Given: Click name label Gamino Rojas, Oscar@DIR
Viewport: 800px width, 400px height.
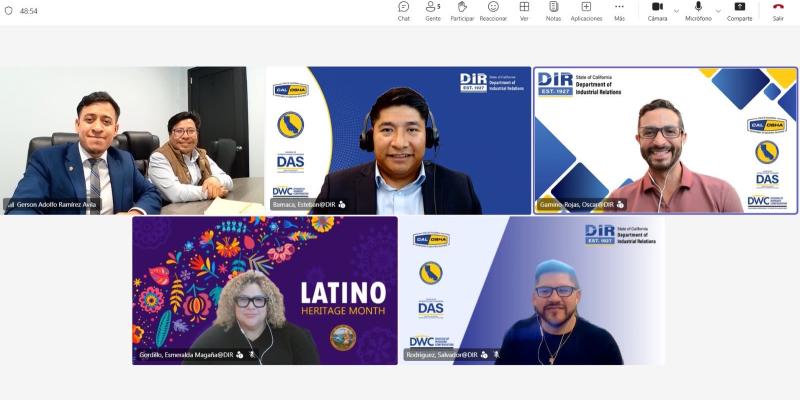Looking at the screenshot, I should [577, 205].
